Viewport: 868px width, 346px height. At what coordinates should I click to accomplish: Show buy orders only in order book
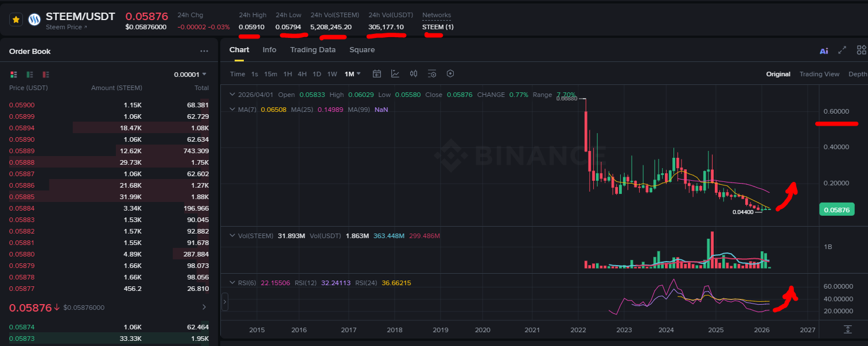[30, 74]
